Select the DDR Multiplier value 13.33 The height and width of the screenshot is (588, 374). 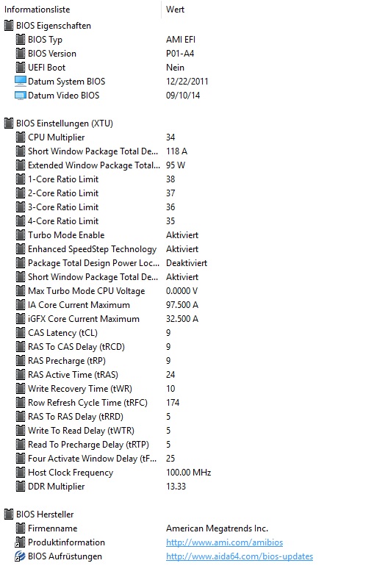point(176,486)
